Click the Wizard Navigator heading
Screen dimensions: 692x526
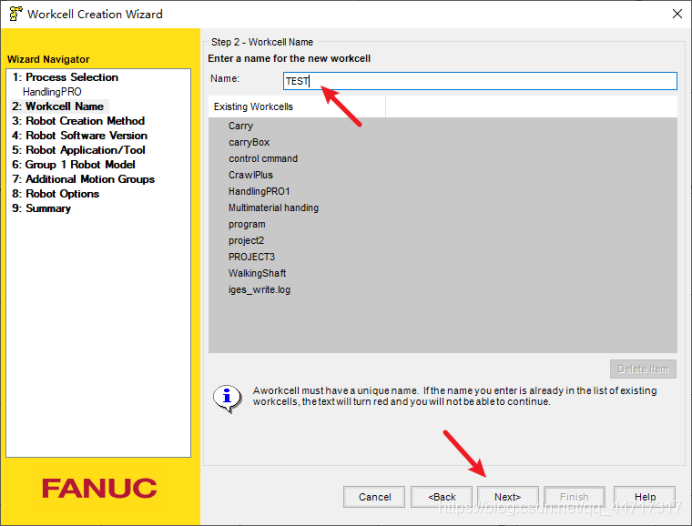click(x=48, y=59)
